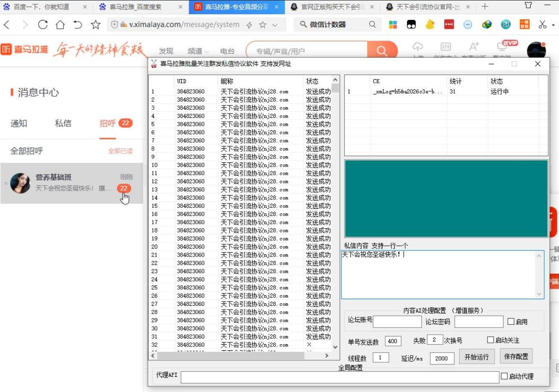The height and width of the screenshot is (392, 559).
Task: Click the star inside the address bar
Action: (x=263, y=25)
